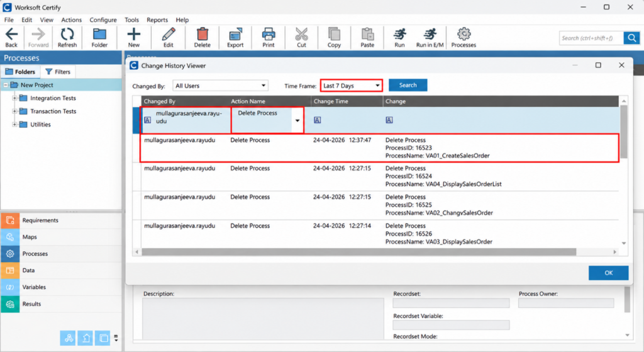Click the home-style icon in bottom strip
This screenshot has width=644, height=352.
86,338
